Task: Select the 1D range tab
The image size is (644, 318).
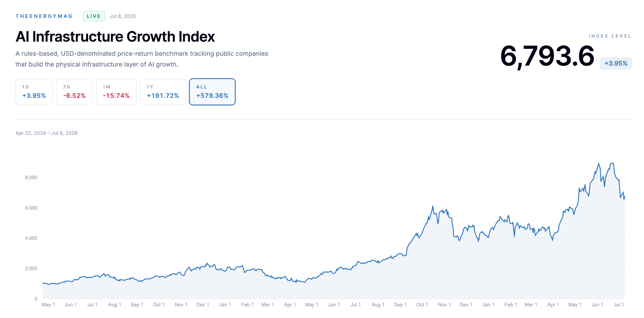Action: (34, 92)
